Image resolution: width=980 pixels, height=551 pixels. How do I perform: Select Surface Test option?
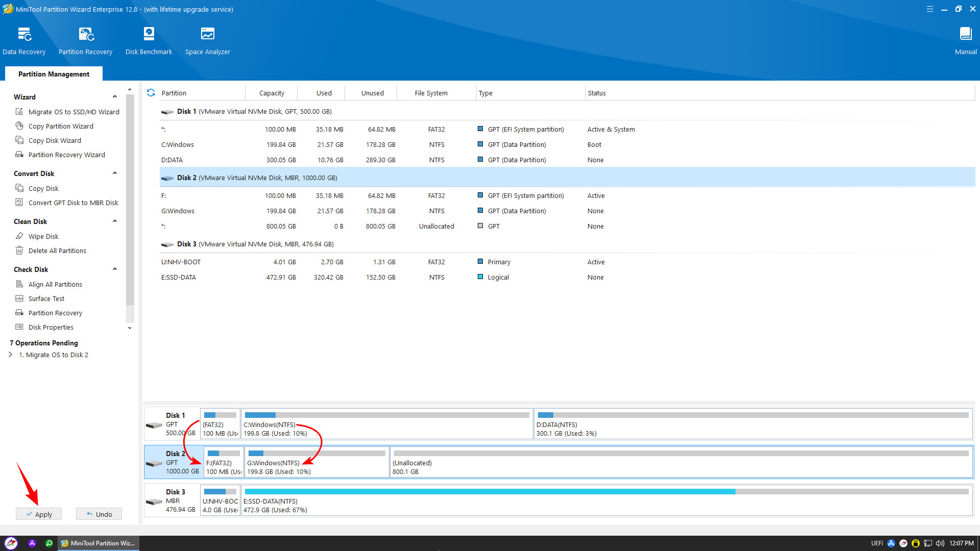pyautogui.click(x=46, y=298)
